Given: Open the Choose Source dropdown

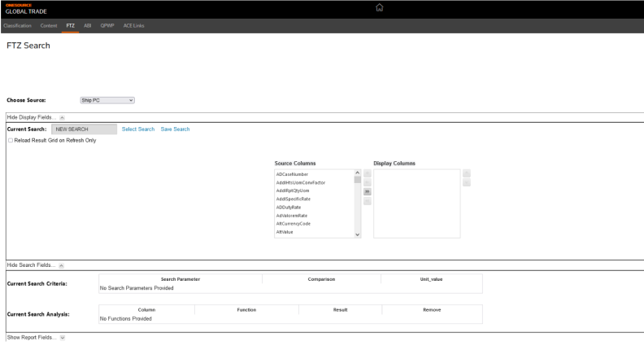Looking at the screenshot, I should pos(107,100).
